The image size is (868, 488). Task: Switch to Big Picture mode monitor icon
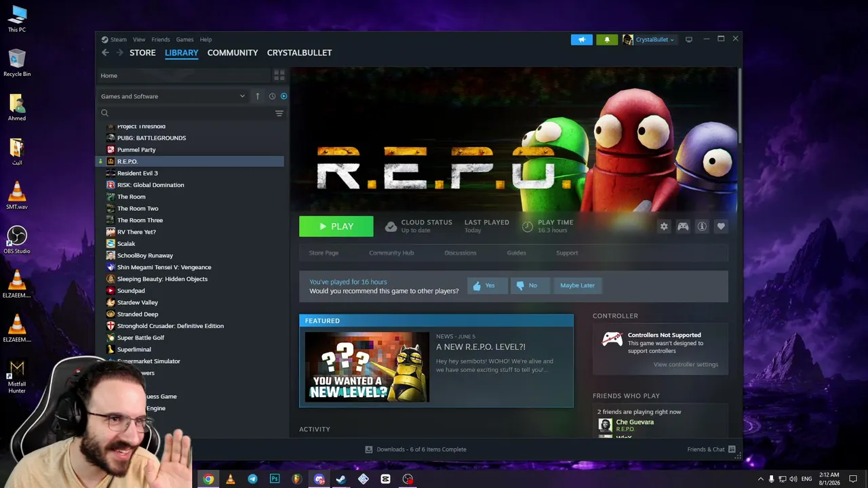[689, 39]
